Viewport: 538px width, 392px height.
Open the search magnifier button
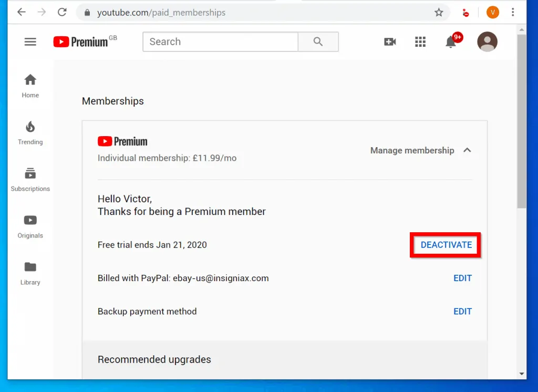coord(318,42)
